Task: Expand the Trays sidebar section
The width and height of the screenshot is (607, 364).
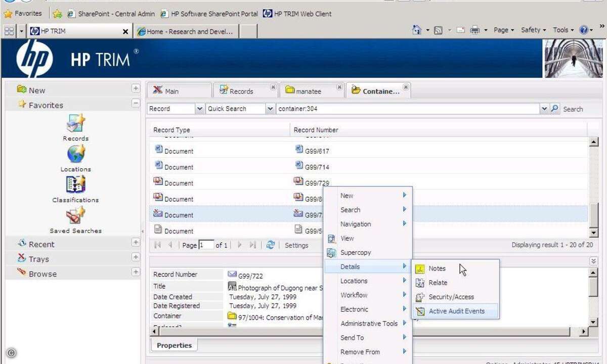Action: tap(136, 257)
